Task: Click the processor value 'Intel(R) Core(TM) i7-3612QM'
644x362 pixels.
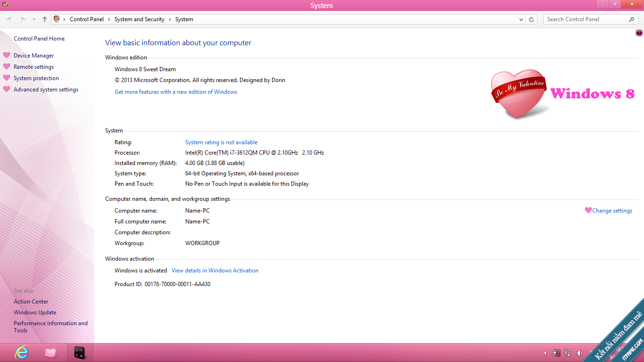Action: coord(255,153)
